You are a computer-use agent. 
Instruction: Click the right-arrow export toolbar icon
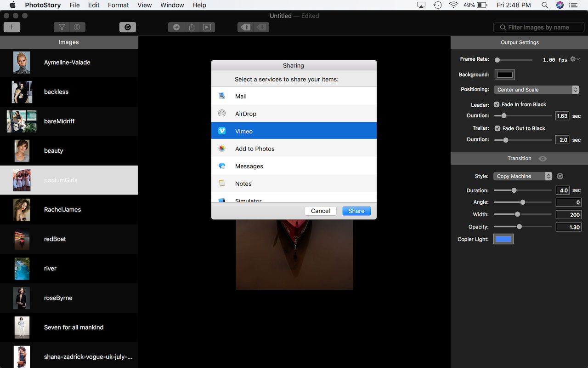[176, 27]
